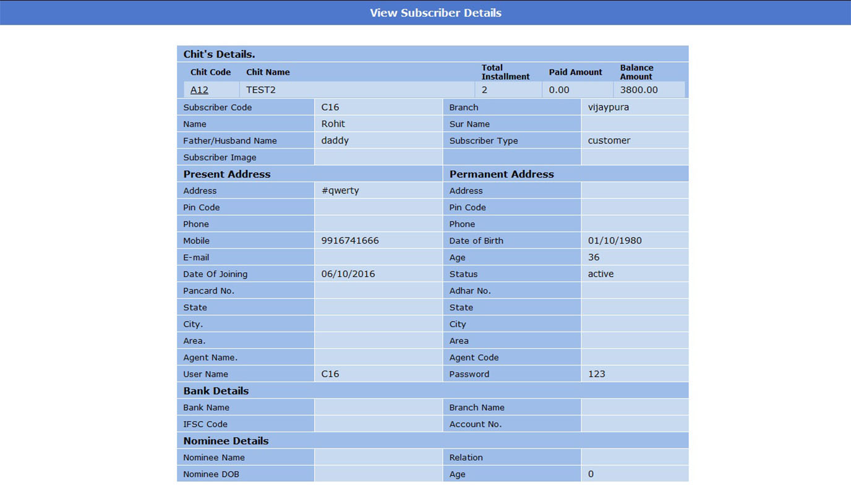
Task: Click the Status value active
Action: pos(601,274)
